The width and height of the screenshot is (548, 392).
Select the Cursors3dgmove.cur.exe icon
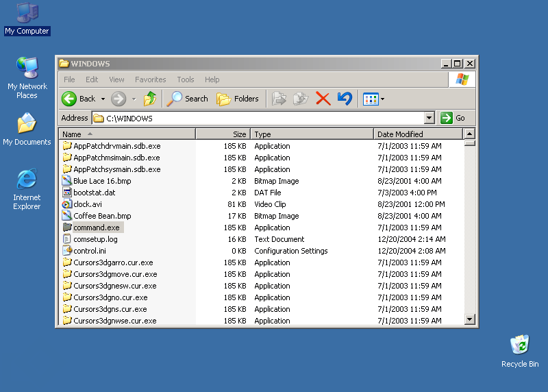[66, 274]
